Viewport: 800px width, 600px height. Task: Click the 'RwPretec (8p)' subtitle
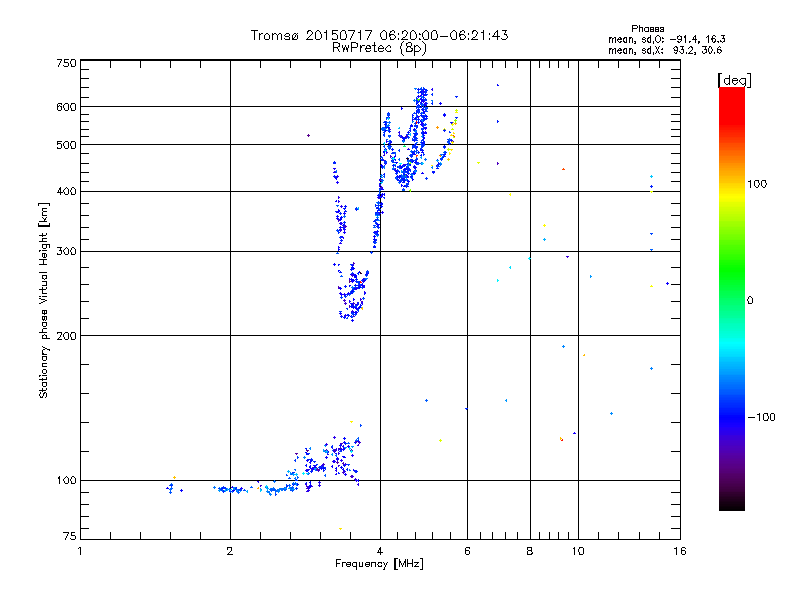[379, 48]
